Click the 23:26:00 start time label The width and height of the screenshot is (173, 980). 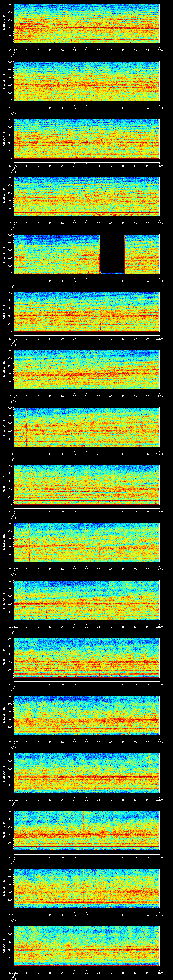tap(13, 742)
